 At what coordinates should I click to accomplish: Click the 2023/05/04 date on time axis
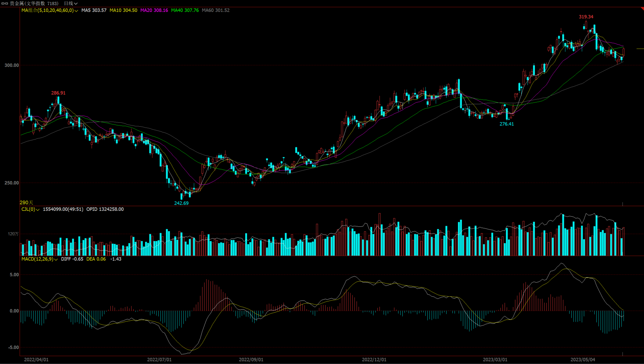(583, 359)
